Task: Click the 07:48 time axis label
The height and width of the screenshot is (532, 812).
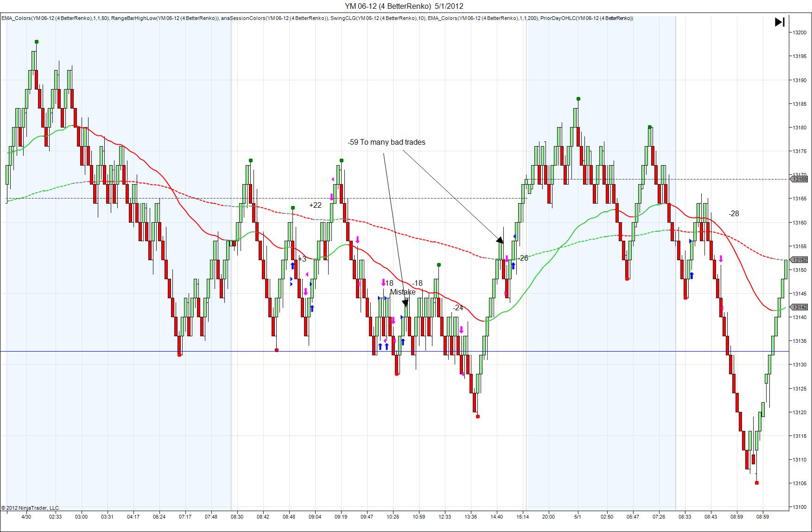Action: point(211,517)
